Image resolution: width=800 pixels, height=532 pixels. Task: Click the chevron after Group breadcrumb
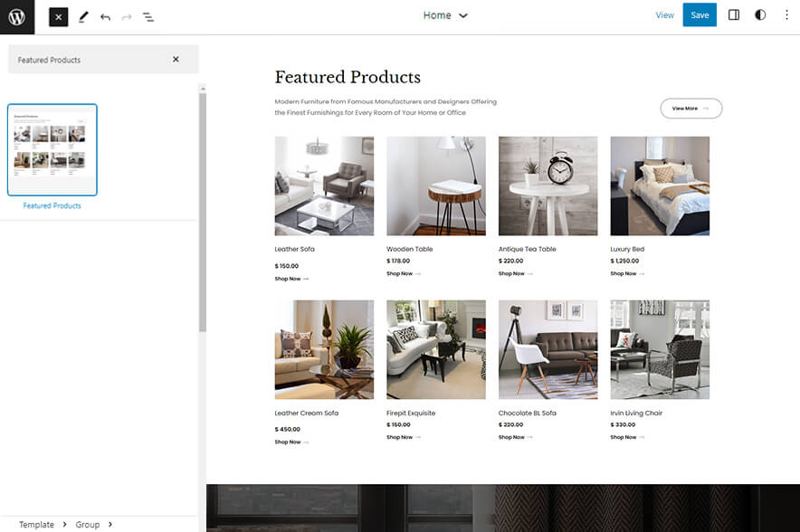coord(110,525)
